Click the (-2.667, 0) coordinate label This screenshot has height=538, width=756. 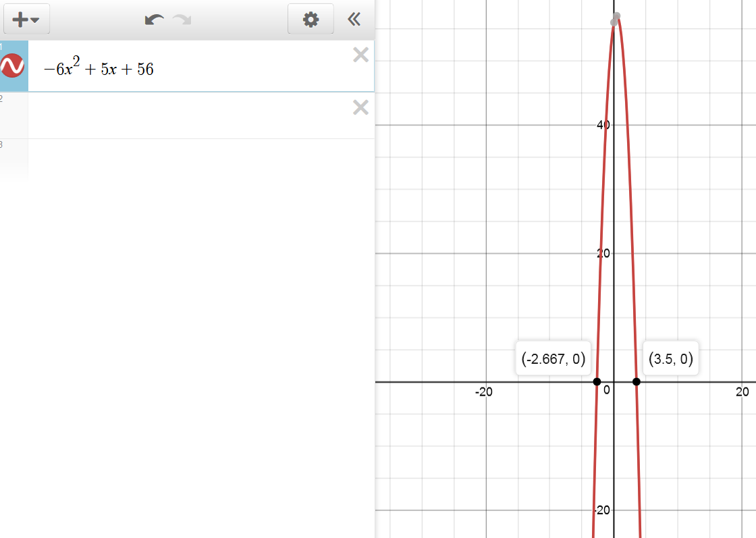pos(553,359)
